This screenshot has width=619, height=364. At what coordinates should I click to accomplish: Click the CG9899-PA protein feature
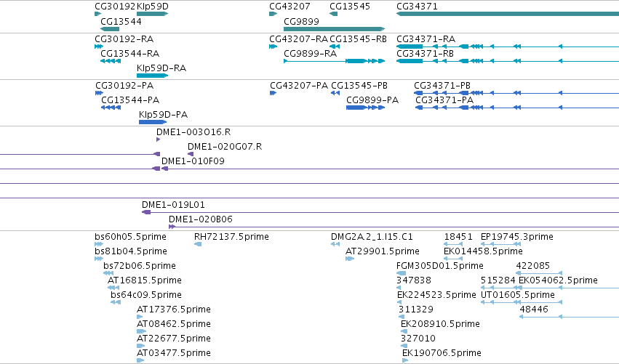tap(365, 108)
